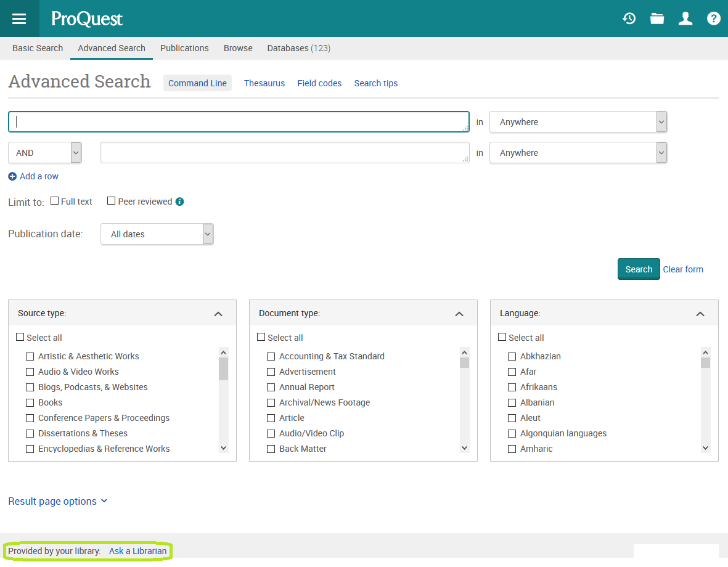Go to the Publications tab
Viewport: 728px width, 567px height.
coord(184,48)
